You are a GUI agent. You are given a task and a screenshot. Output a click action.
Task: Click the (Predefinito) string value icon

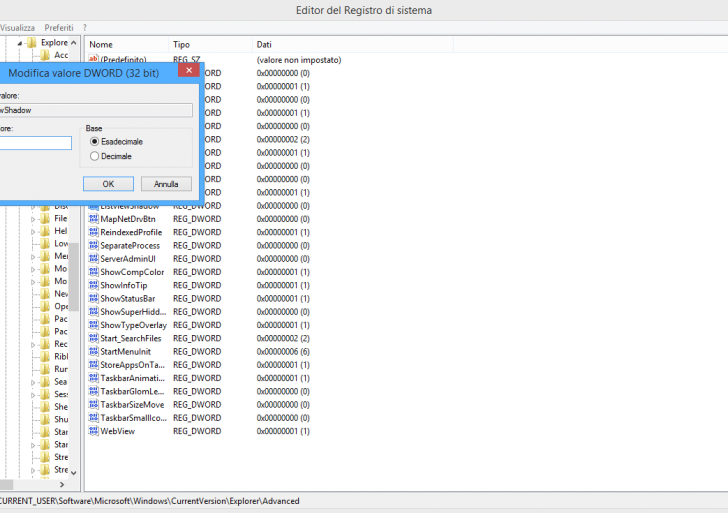[93, 60]
